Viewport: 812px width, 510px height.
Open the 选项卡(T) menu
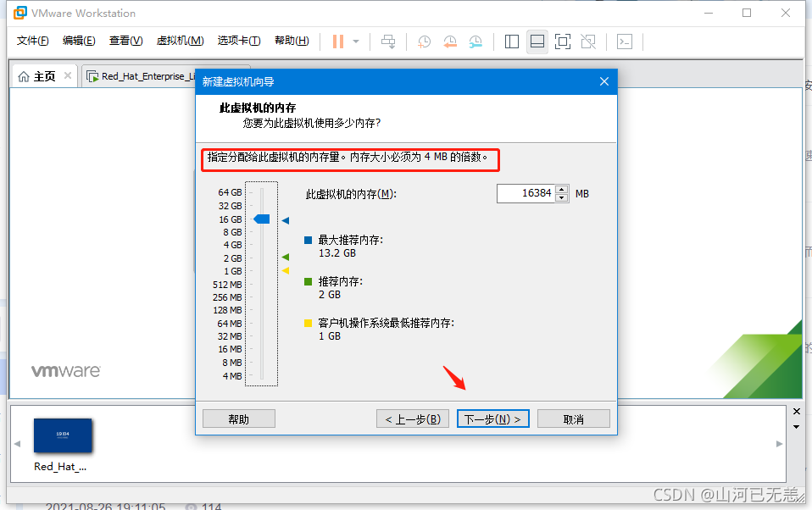tap(239, 41)
